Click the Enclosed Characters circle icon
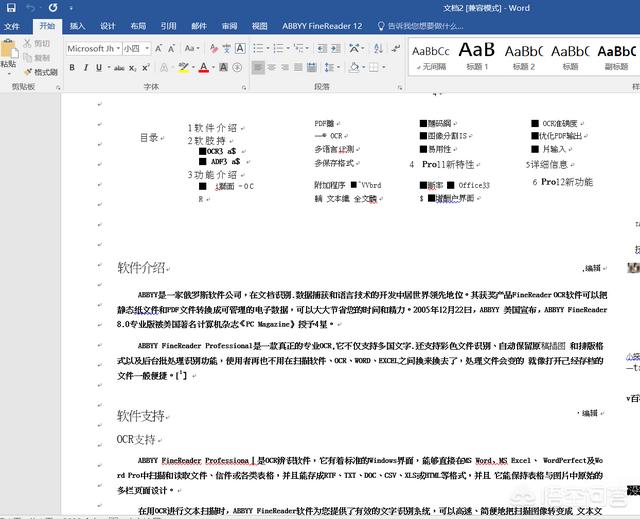Viewport: 640px width, 519px height. 237,68
